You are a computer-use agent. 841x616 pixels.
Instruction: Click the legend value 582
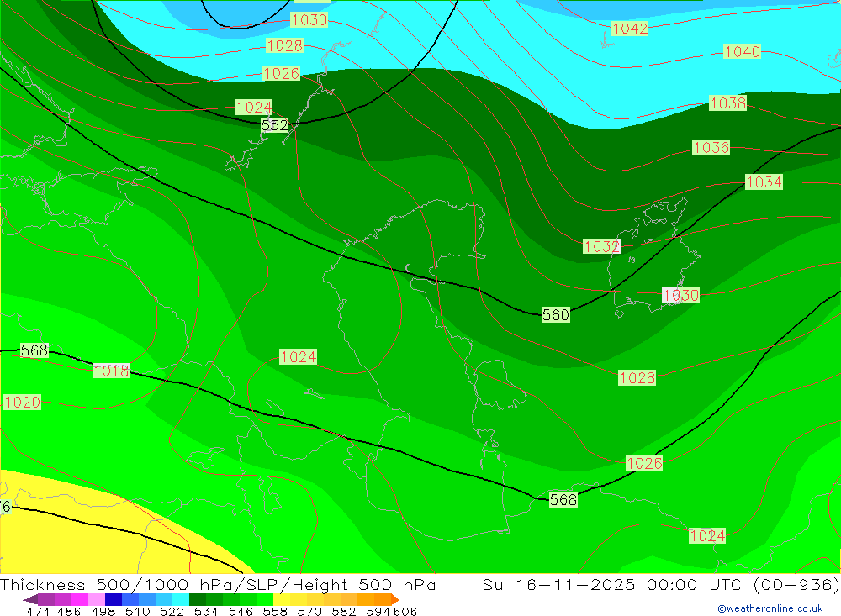click(x=343, y=612)
